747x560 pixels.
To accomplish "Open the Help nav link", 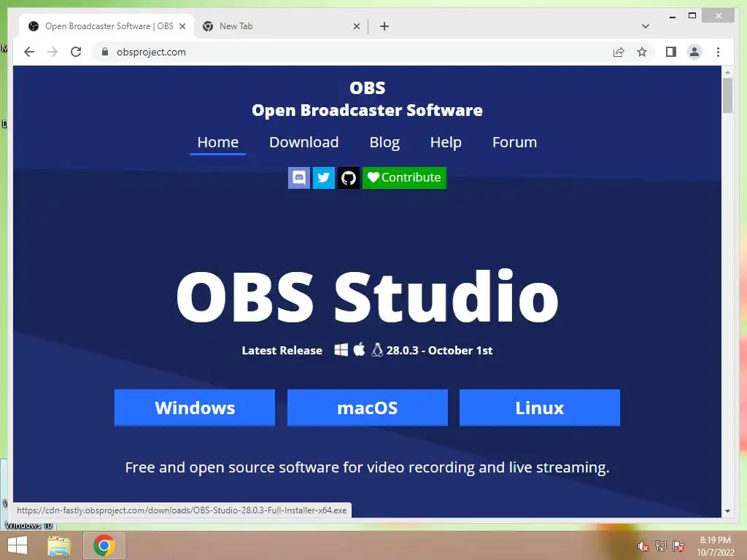I will (446, 142).
